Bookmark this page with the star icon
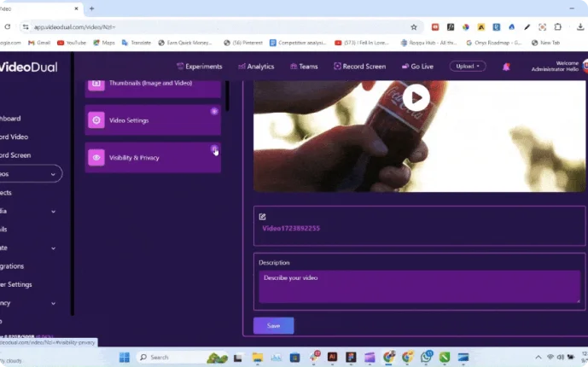The height and width of the screenshot is (367, 588). pos(414,27)
